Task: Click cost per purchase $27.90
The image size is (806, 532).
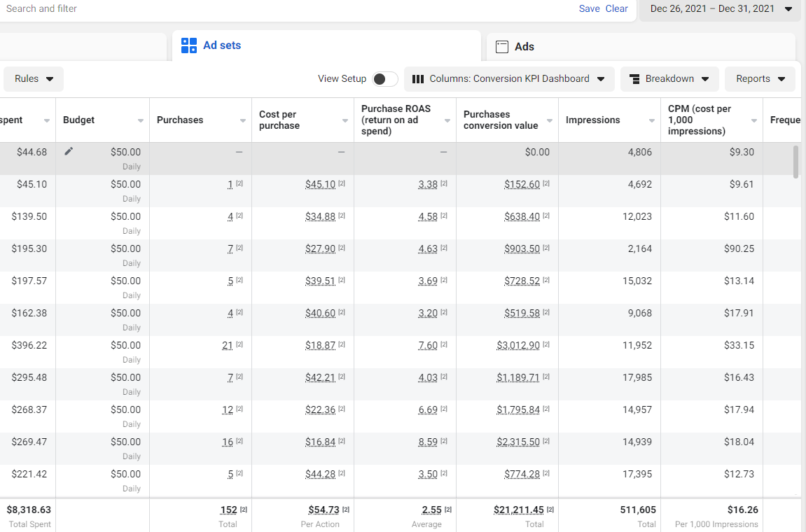Action: (x=320, y=248)
